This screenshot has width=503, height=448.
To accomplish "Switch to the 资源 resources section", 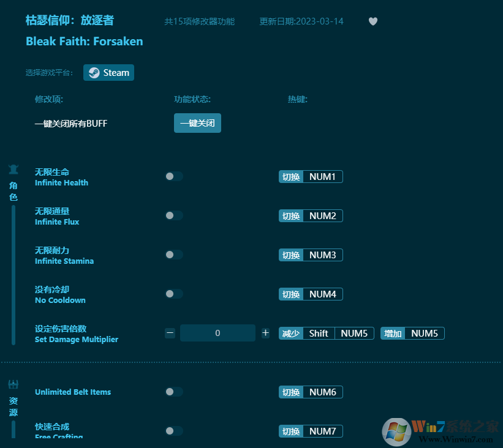I will (13, 405).
